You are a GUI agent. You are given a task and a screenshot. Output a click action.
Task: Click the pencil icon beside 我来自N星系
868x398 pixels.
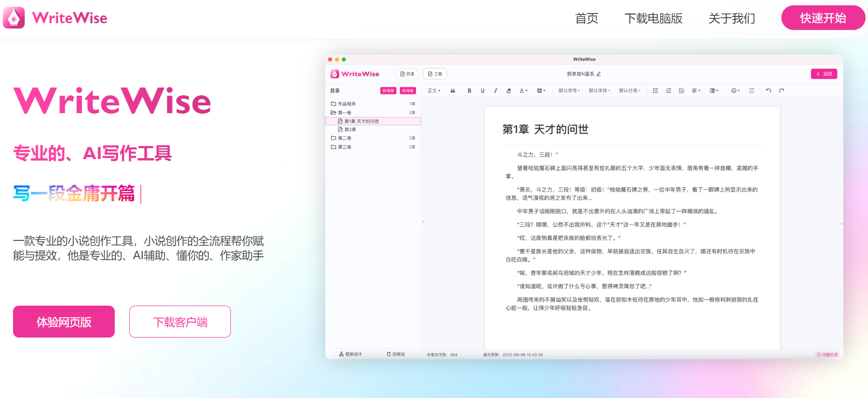599,74
